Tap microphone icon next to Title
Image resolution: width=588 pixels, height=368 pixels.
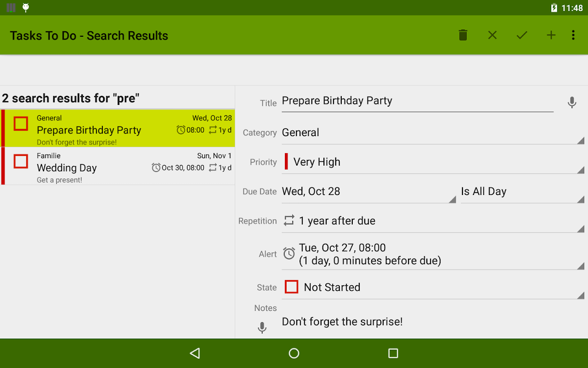point(572,103)
